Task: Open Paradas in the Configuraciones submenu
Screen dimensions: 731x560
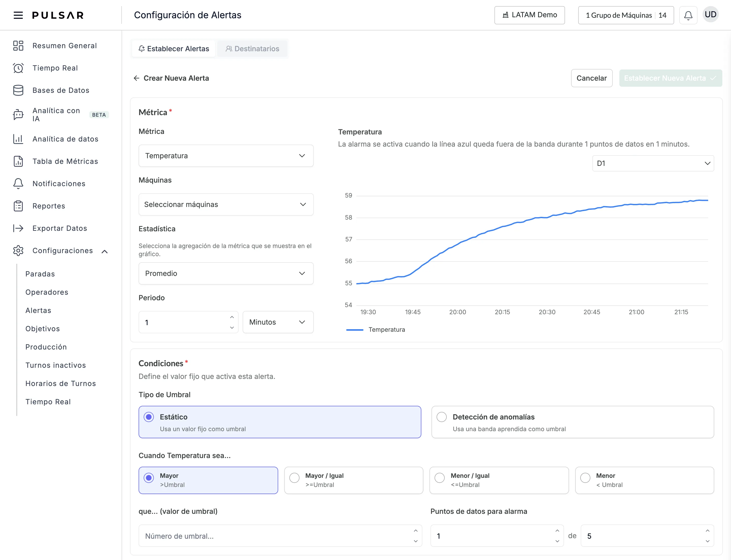Action: point(40,274)
